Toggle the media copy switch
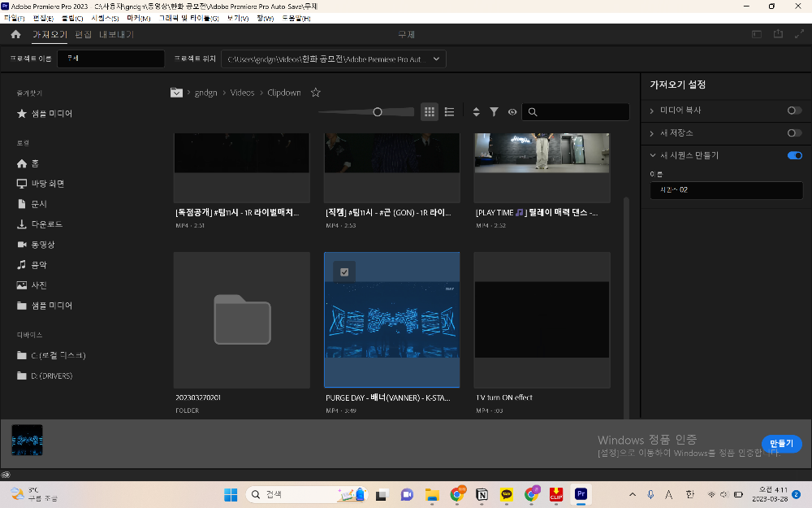The height and width of the screenshot is (508, 812). pyautogui.click(x=794, y=111)
